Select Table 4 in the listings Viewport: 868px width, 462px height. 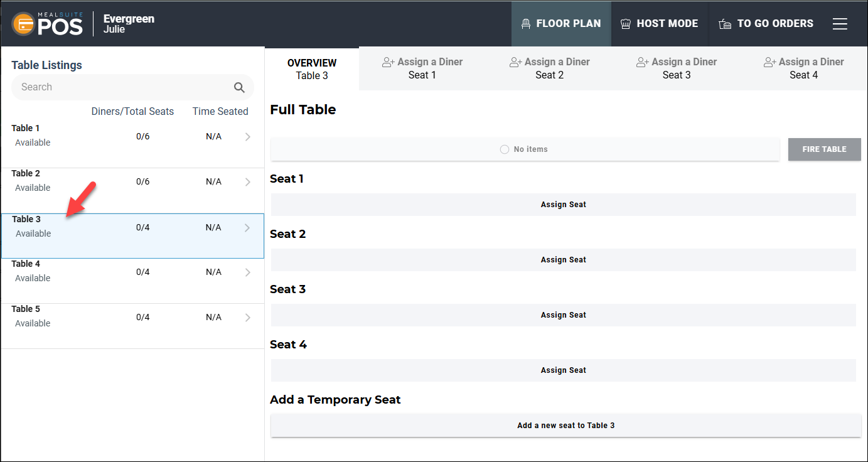tap(132, 281)
